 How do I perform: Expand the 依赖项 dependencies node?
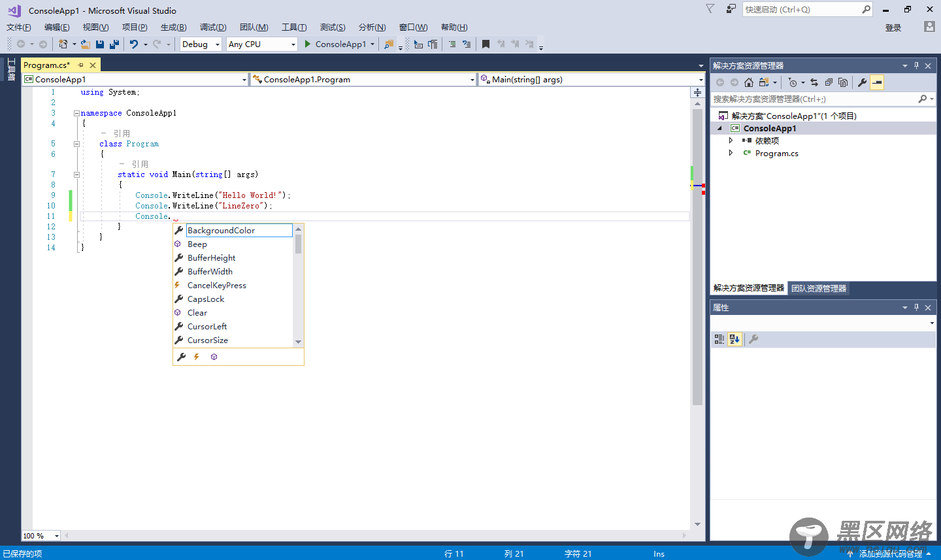[731, 140]
